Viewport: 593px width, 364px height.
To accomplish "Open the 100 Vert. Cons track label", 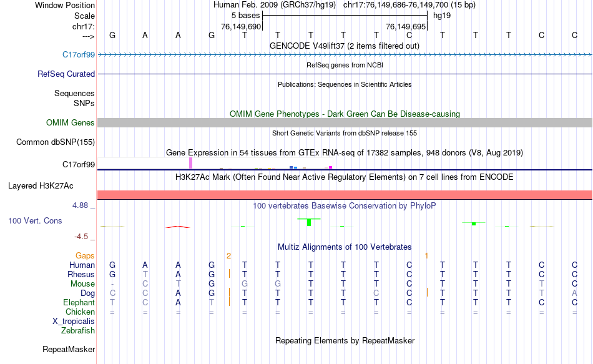I will (x=35, y=220).
